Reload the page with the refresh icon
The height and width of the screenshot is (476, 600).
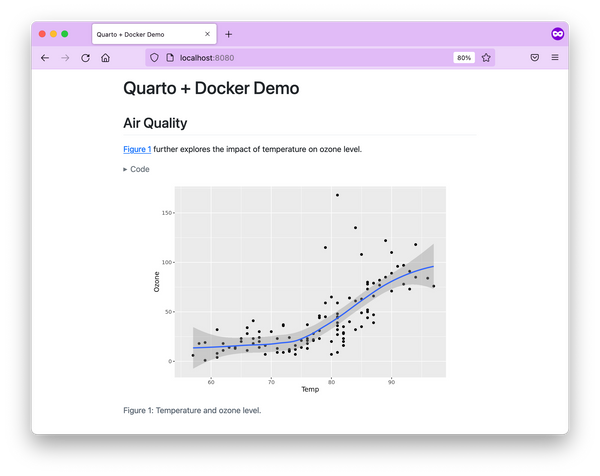click(x=85, y=58)
